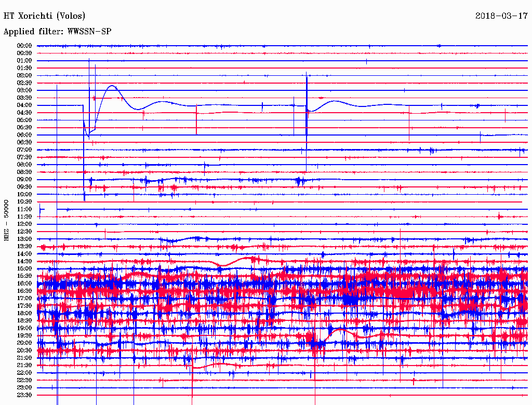Select the 09:00 time label
The height and width of the screenshot is (405, 532).
[24, 180]
